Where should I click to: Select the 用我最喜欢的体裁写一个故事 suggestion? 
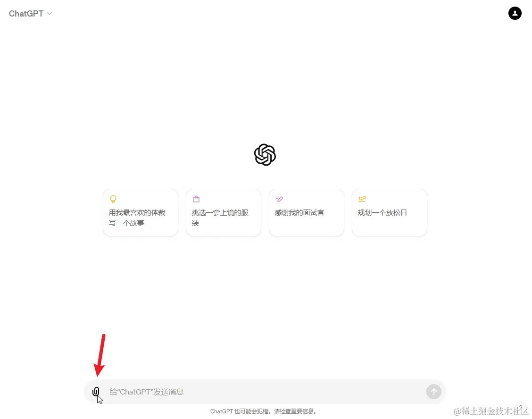point(141,212)
